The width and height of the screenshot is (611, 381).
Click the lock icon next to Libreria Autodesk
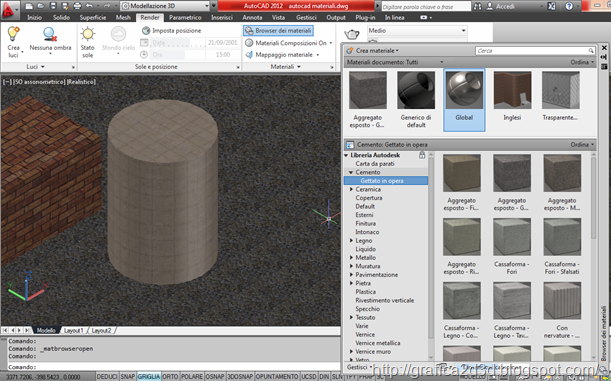coord(422,155)
